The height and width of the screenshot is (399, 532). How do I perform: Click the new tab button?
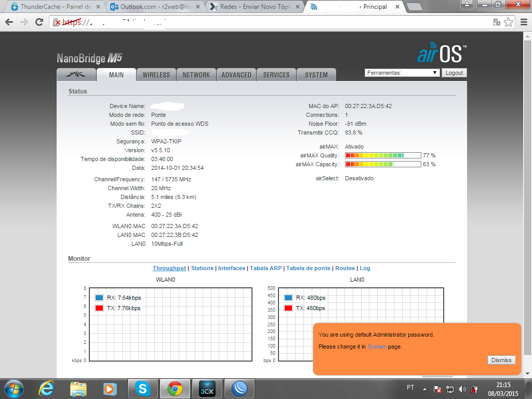(414, 6)
